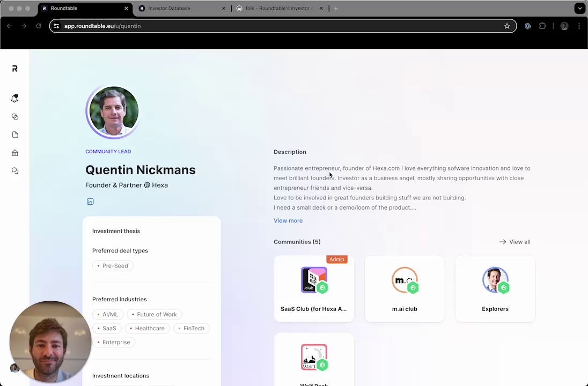The height and width of the screenshot is (386, 588).
Task: Open browser extensions puzzle icon
Action: pyautogui.click(x=542, y=26)
